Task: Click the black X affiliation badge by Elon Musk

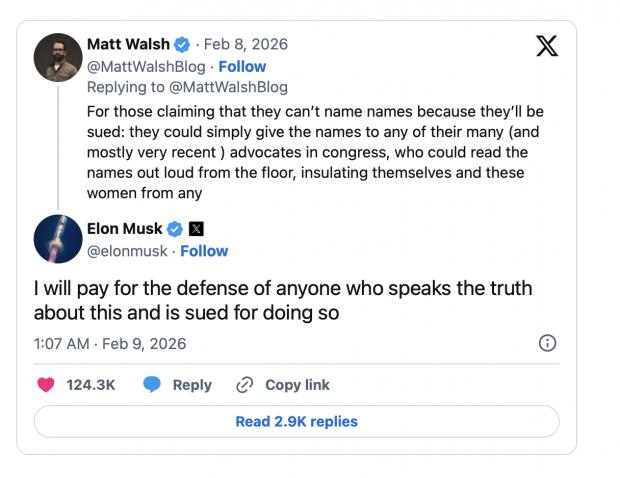Action: pos(196,229)
